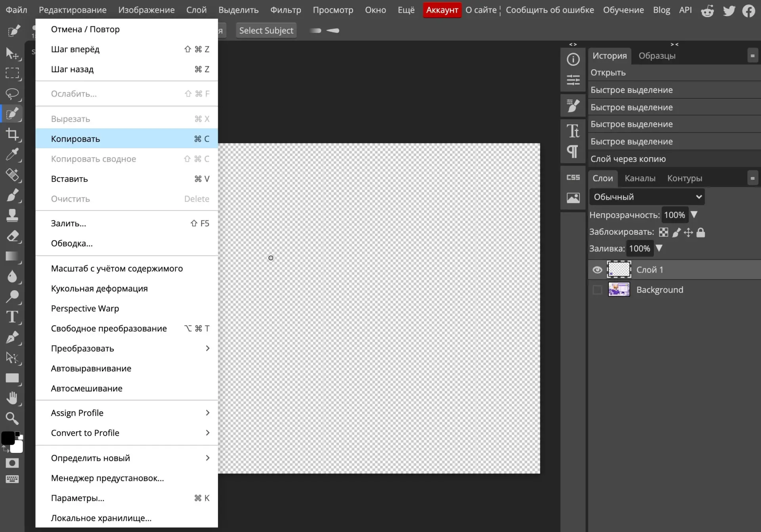Viewport: 761px width, 532px height.
Task: Select the Gradient tool
Action: point(12,256)
